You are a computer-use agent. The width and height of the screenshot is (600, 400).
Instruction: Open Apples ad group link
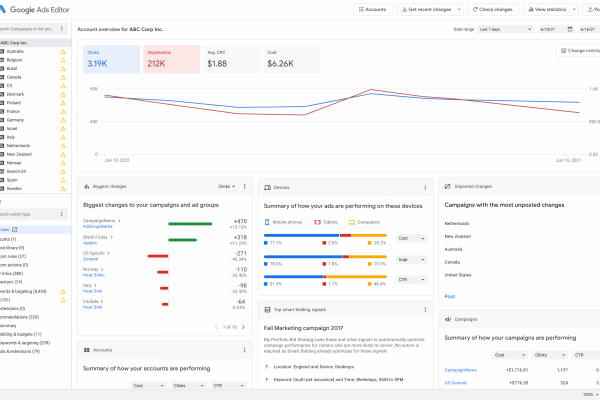(x=90, y=243)
